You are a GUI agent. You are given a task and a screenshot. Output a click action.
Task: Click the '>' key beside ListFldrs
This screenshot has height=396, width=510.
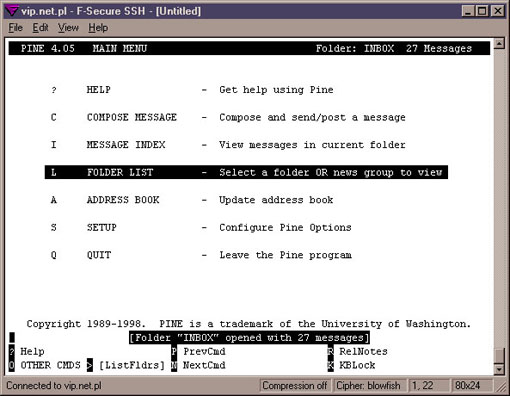point(90,365)
